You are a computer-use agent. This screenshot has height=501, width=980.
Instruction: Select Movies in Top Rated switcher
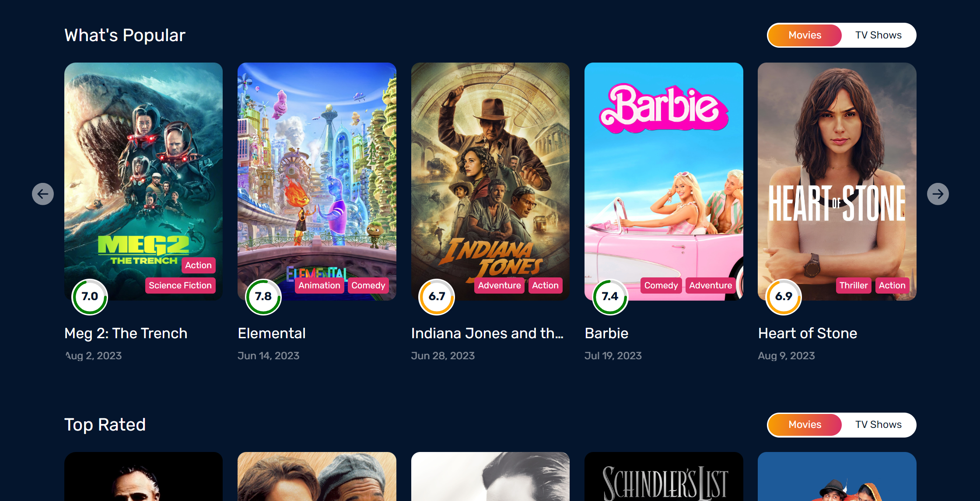[x=805, y=424]
